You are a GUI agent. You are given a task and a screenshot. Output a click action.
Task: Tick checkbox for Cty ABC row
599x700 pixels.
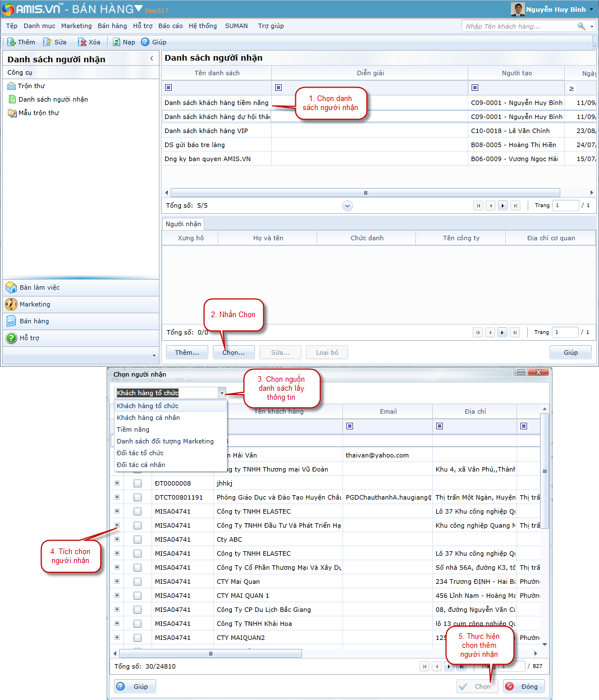click(138, 539)
